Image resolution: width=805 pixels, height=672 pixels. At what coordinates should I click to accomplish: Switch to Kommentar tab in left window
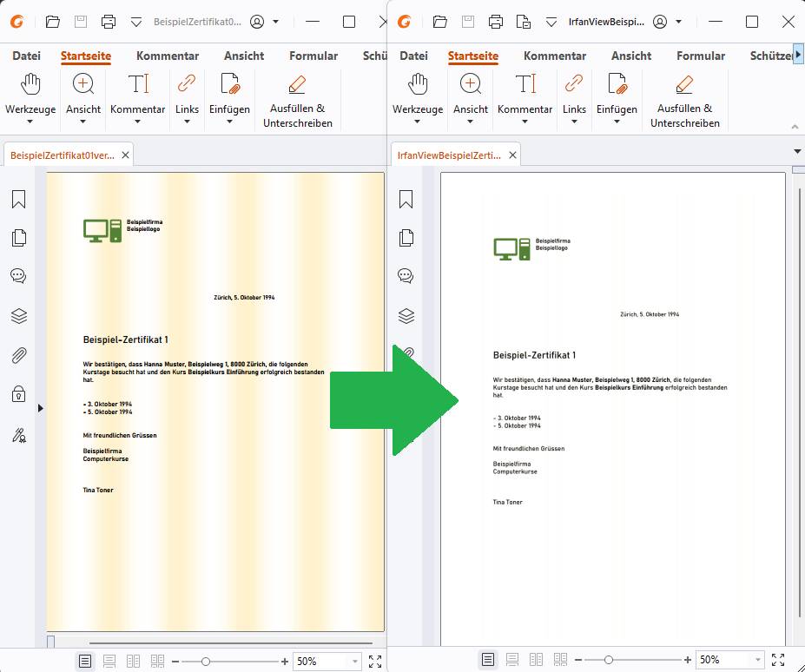click(x=168, y=56)
